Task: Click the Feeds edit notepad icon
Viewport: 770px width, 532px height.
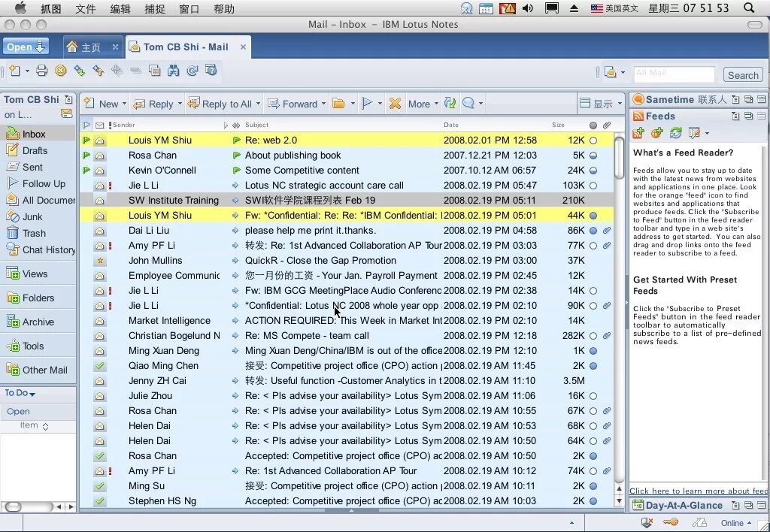Action: click(x=694, y=132)
